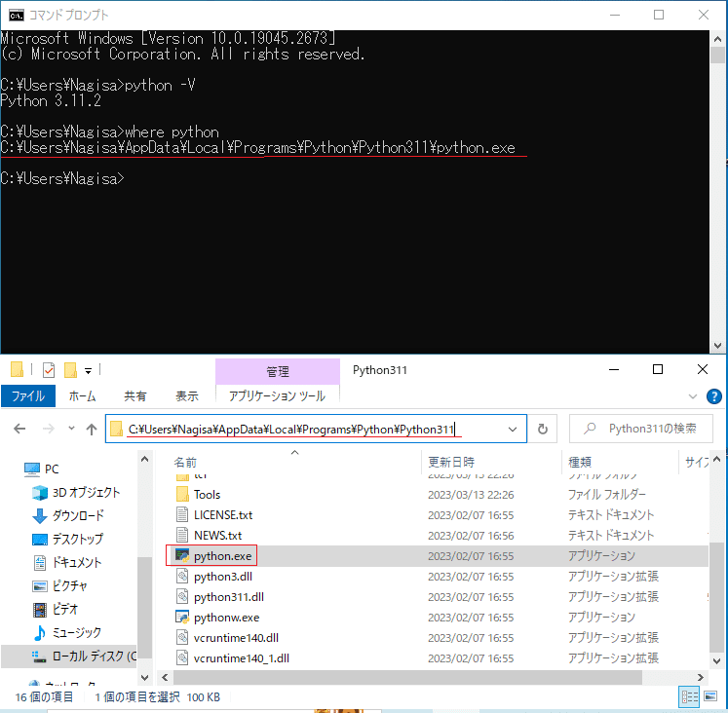728x713 pixels.
Task: Click horizontal scrollbar right arrow in file list
Action: (701, 677)
